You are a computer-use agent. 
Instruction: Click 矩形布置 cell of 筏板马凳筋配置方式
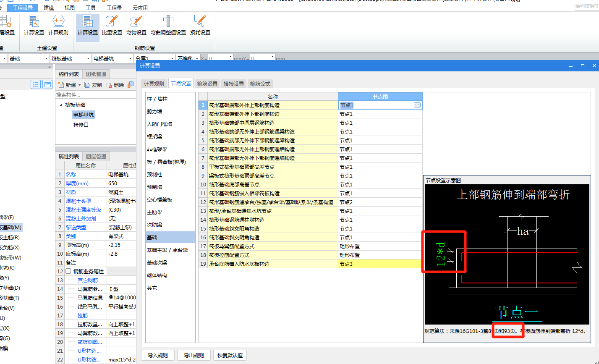(380, 246)
